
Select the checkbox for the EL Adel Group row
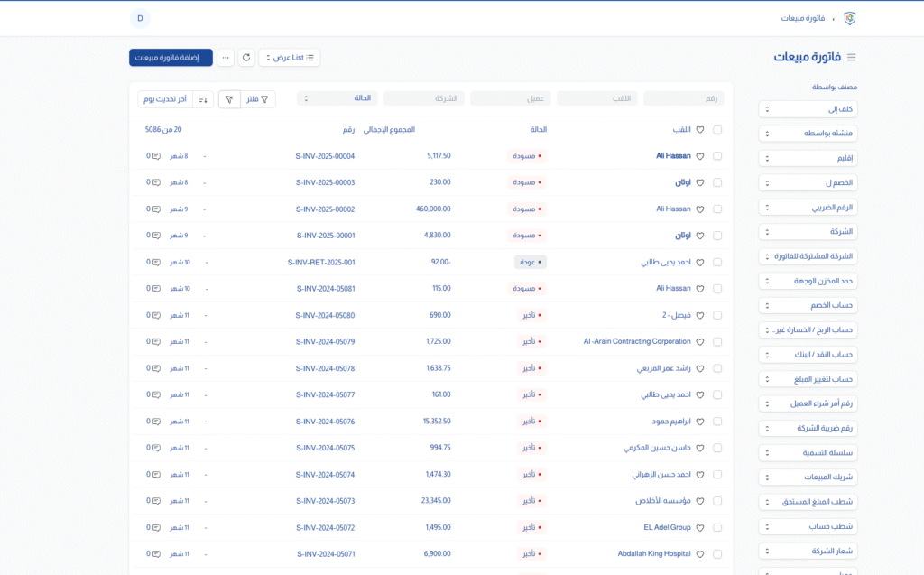click(x=717, y=527)
